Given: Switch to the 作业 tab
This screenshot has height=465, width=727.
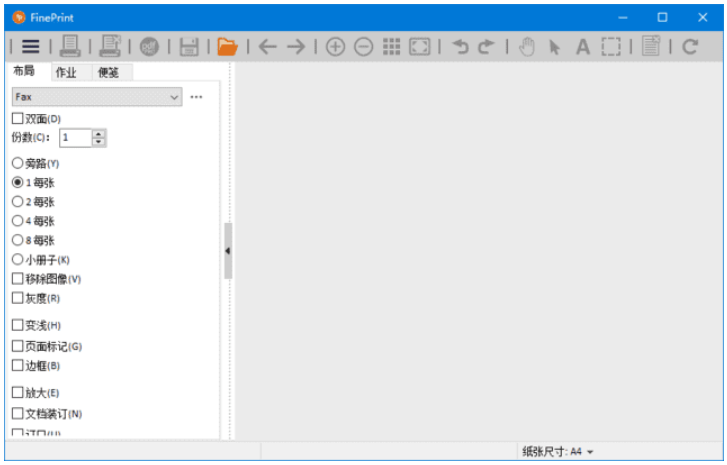Looking at the screenshot, I should click(x=65, y=72).
